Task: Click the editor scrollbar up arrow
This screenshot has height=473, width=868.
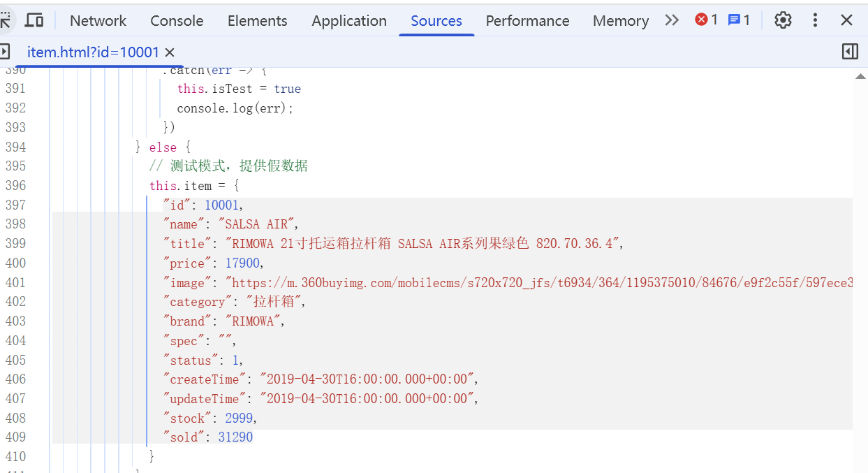Action: coord(860,77)
